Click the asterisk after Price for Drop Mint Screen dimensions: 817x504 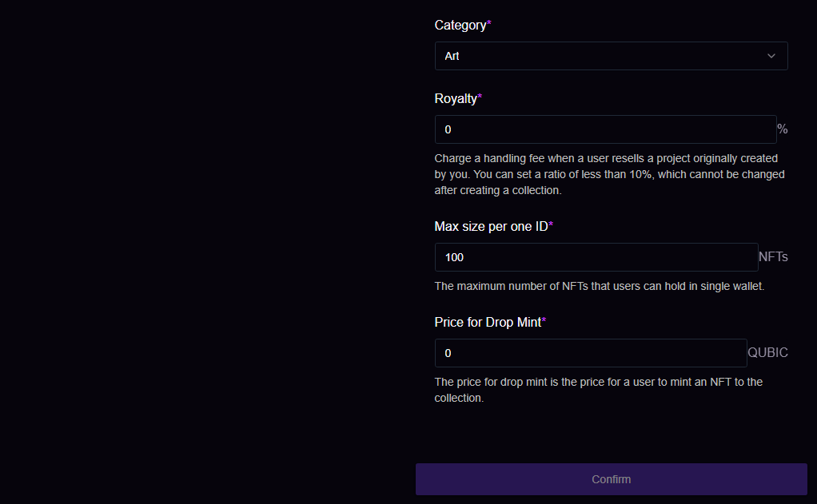(x=544, y=322)
